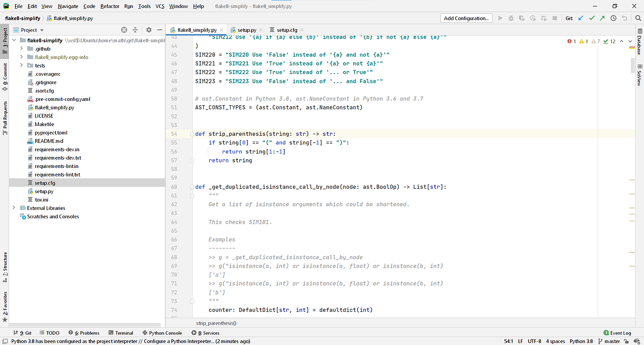Toggle read-only lock in status bar
Image resolution: width=644 pixels, height=345 pixels.
point(627,341)
